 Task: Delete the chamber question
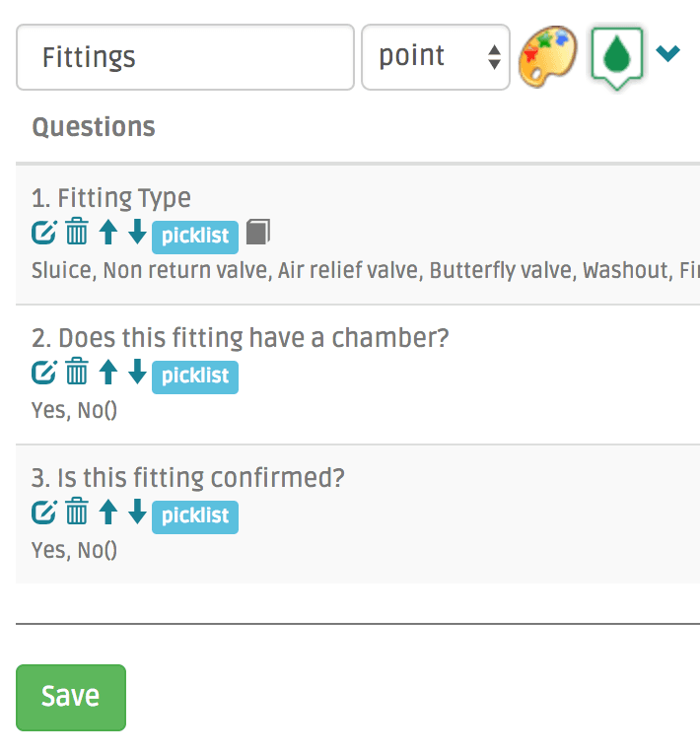click(x=77, y=374)
